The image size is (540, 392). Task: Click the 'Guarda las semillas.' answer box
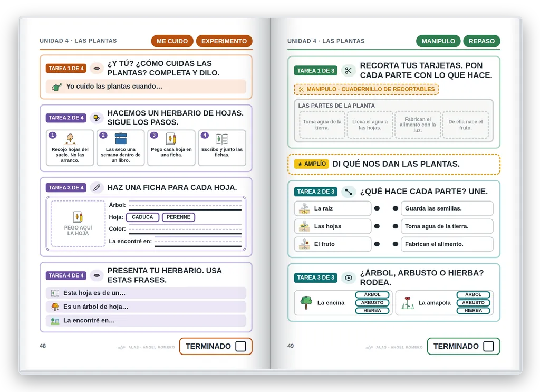pos(447,208)
